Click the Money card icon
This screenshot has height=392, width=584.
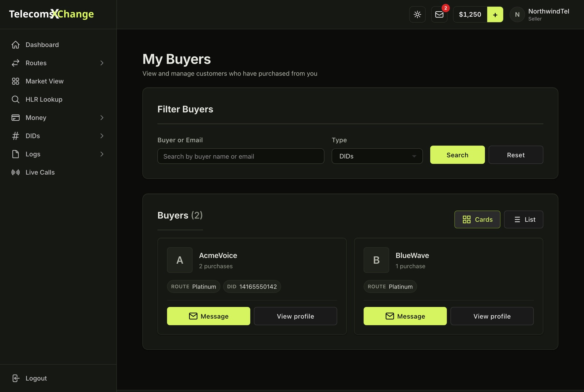click(x=15, y=118)
